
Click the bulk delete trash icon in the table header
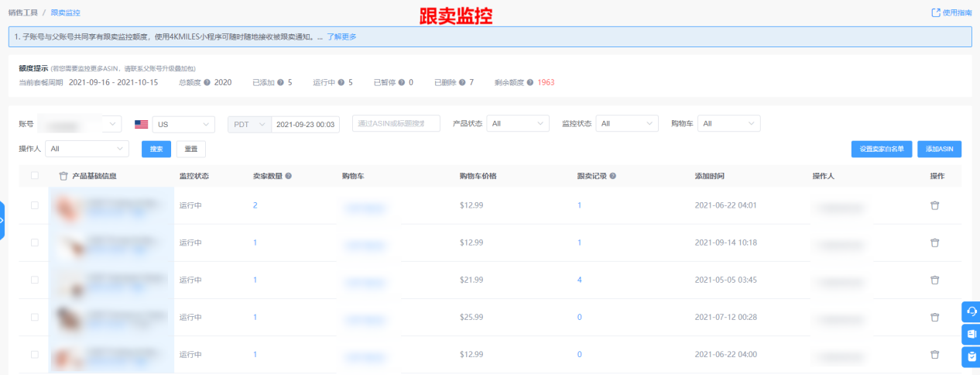point(63,176)
